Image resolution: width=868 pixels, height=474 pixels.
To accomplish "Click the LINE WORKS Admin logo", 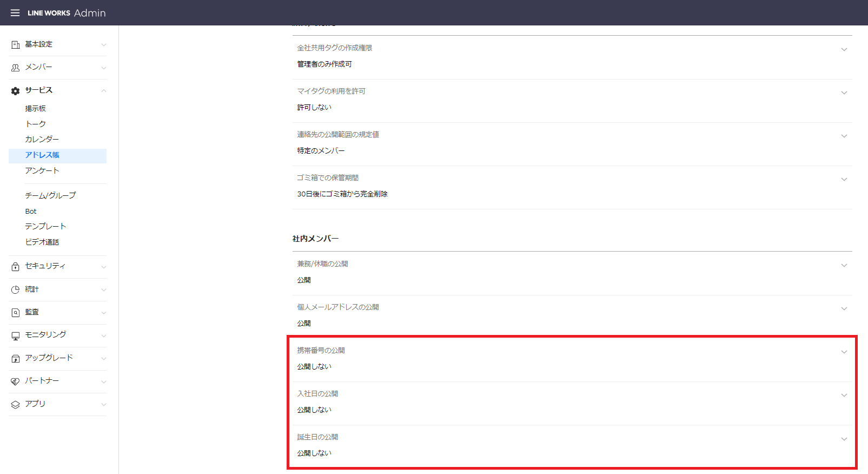I will tap(67, 13).
